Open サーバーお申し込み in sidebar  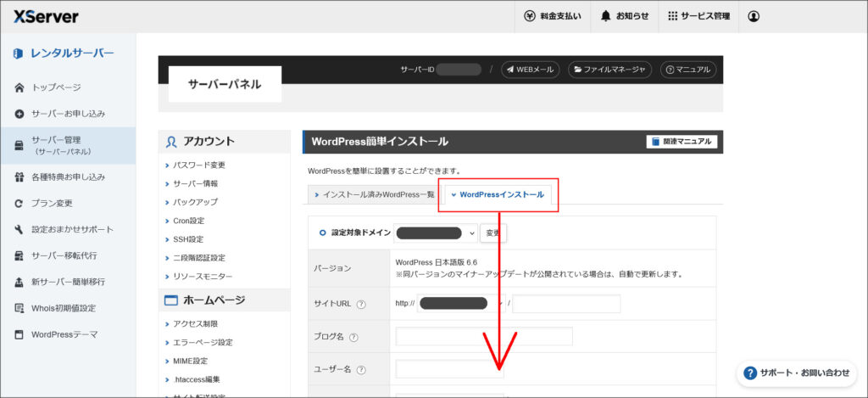click(68, 114)
